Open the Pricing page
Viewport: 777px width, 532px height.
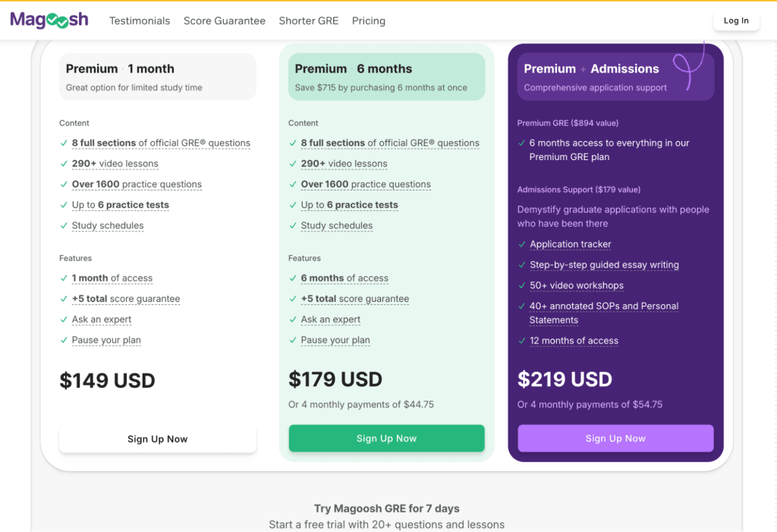(x=368, y=20)
